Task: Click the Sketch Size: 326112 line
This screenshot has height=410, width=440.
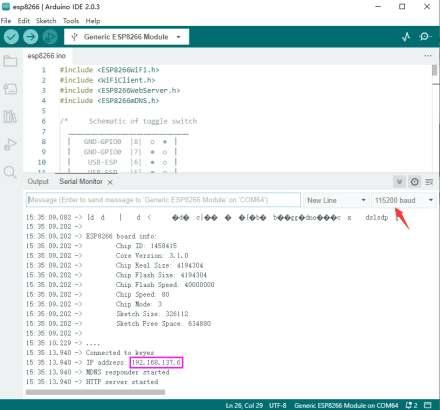Action: coord(152,314)
